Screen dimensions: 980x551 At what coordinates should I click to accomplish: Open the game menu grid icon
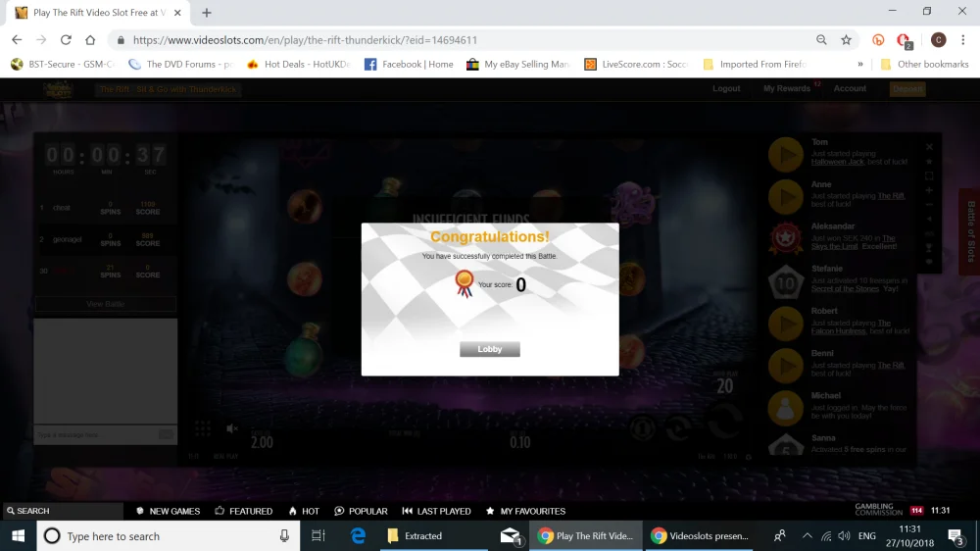coord(203,428)
